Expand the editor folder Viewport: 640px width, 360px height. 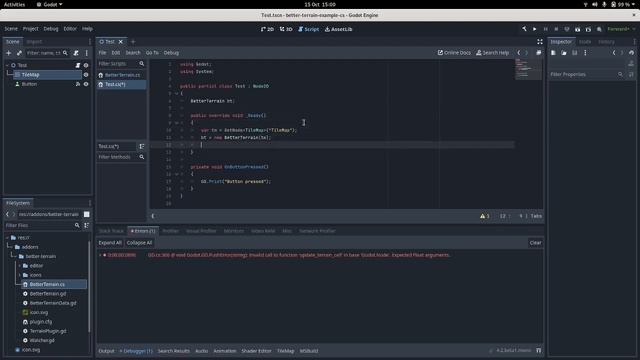pos(19,266)
